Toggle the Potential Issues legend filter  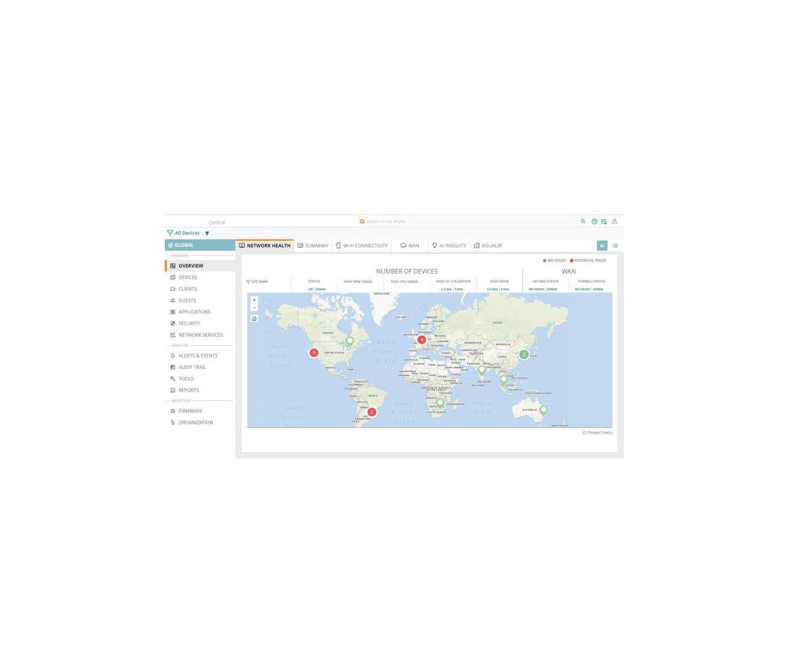pyautogui.click(x=588, y=261)
